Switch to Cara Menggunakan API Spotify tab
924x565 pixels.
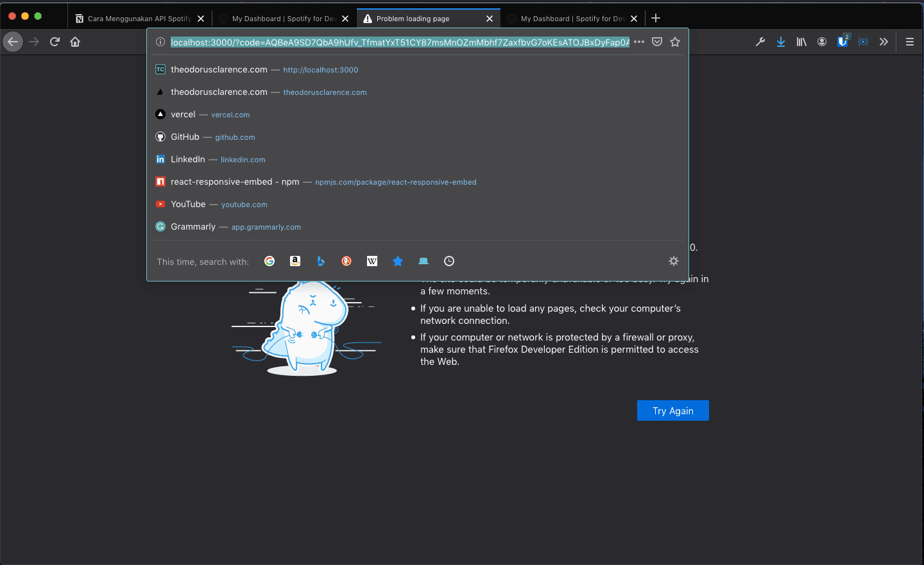tap(140, 19)
